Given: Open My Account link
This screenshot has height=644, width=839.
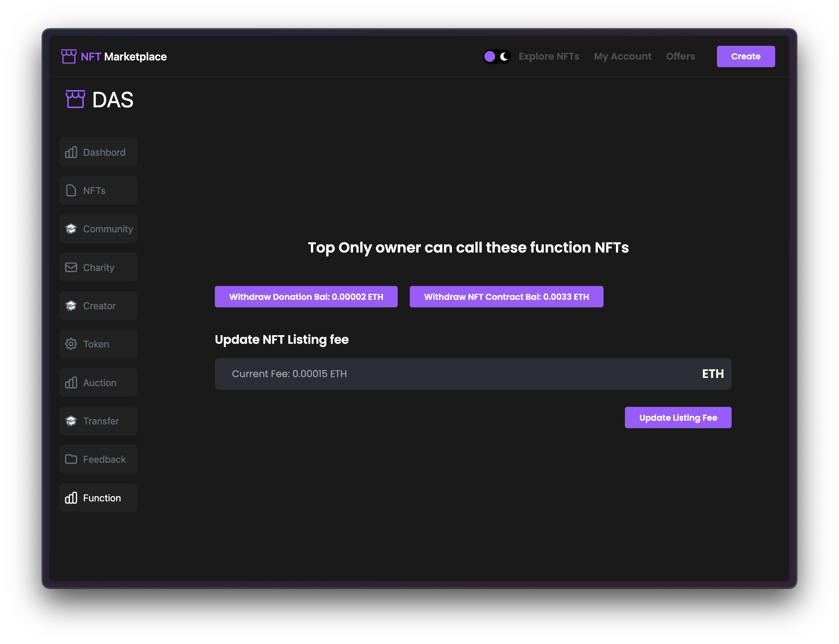Looking at the screenshot, I should coord(622,56).
